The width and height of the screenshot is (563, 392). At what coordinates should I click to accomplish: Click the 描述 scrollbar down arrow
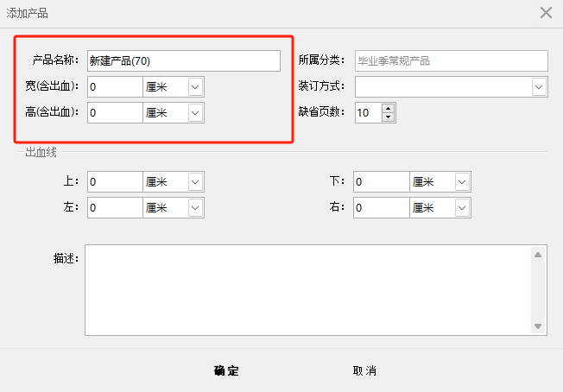point(538,326)
